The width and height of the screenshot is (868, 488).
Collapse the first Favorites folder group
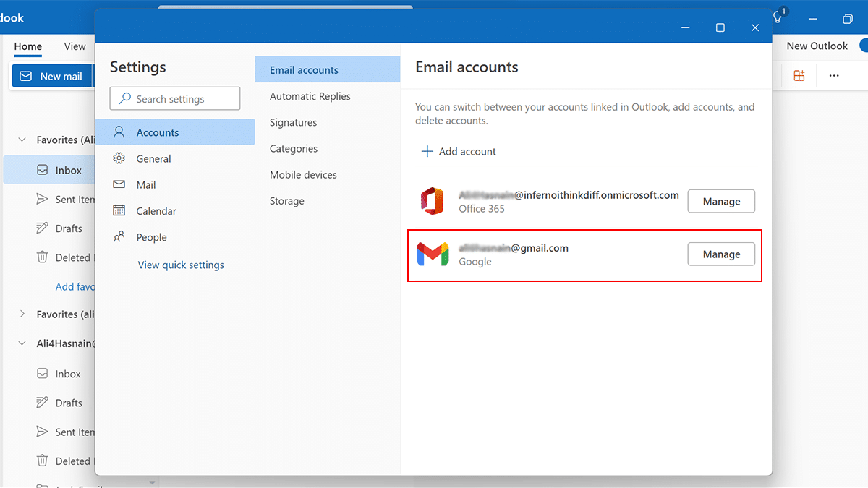pos(22,140)
